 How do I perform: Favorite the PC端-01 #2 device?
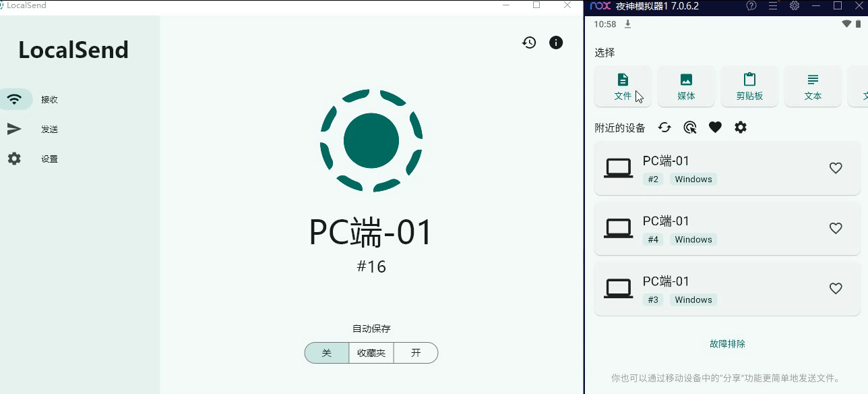[836, 168]
